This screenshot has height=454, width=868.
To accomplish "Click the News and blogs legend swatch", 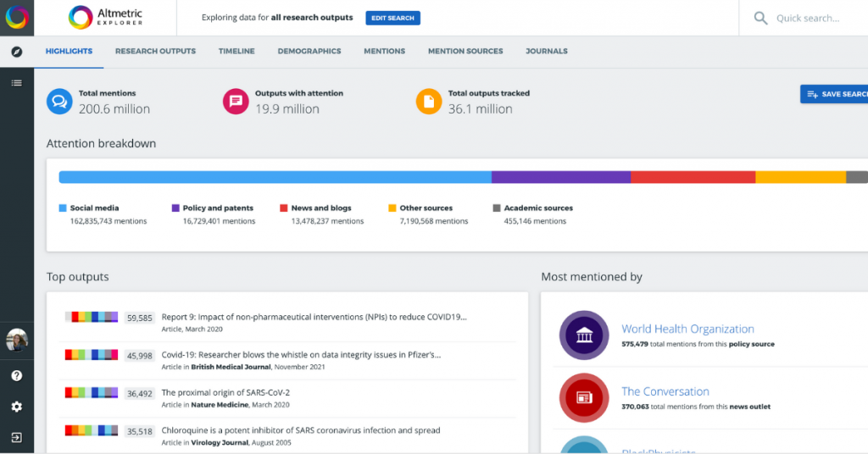I will tap(284, 208).
